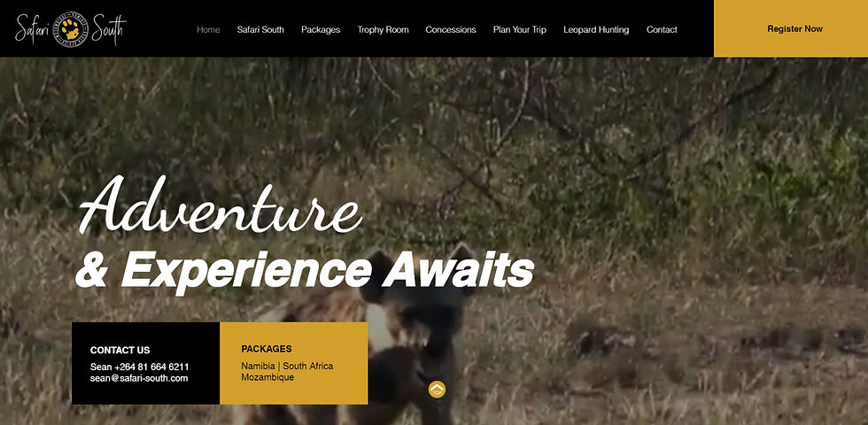Select Namibia | South Africa package text

[287, 367]
